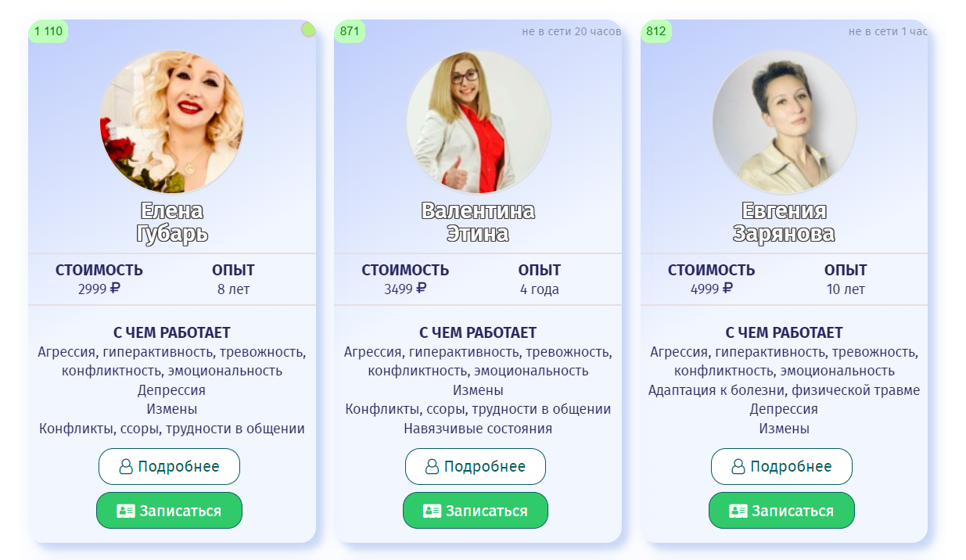Click the ID card icon in Валентина Этина's Записаться button
966x560 pixels.
click(x=432, y=511)
